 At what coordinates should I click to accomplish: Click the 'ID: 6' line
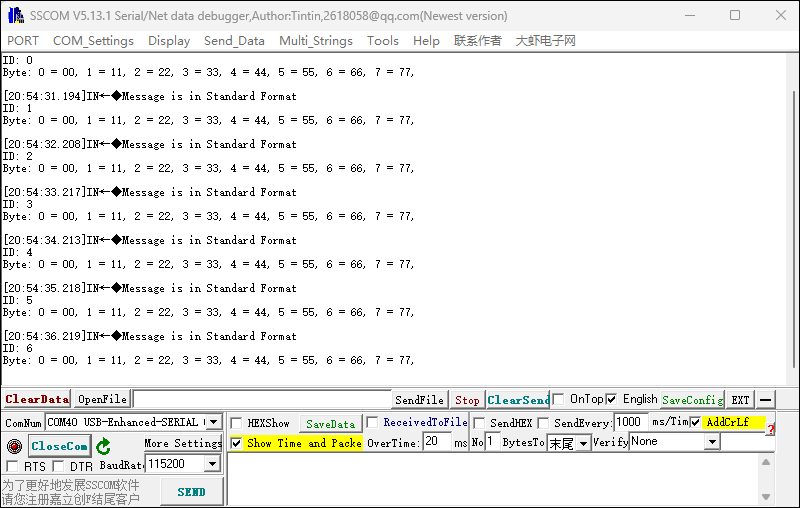pyautogui.click(x=18, y=348)
